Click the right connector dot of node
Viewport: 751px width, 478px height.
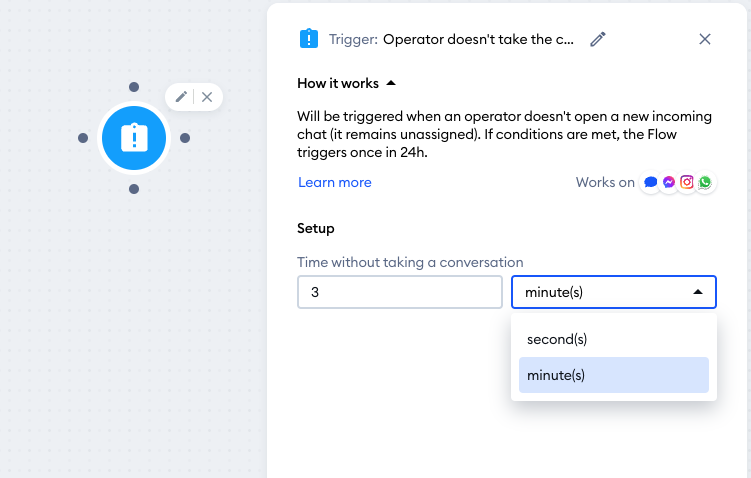tap(185, 138)
